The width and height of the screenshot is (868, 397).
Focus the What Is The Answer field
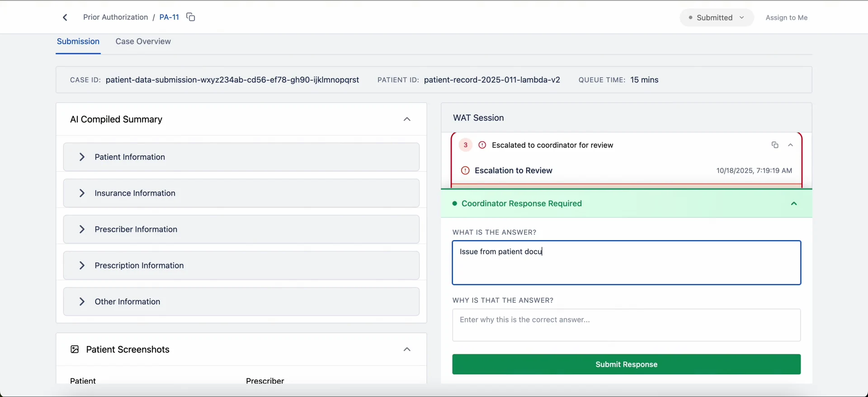(626, 263)
